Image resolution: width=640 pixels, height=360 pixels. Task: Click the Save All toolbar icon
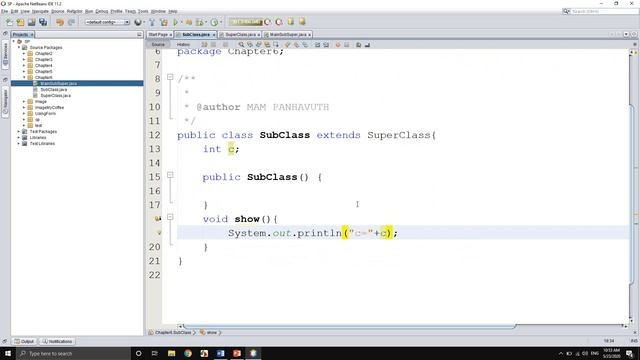click(x=43, y=22)
